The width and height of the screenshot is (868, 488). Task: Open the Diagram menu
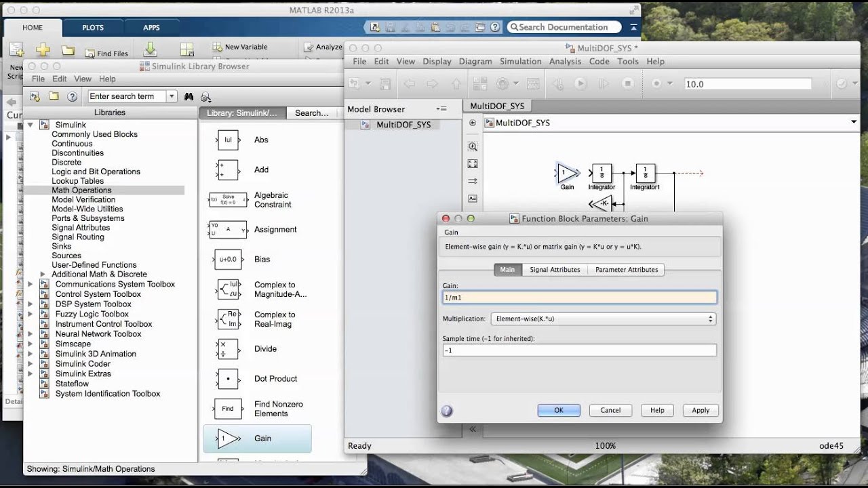click(x=475, y=61)
